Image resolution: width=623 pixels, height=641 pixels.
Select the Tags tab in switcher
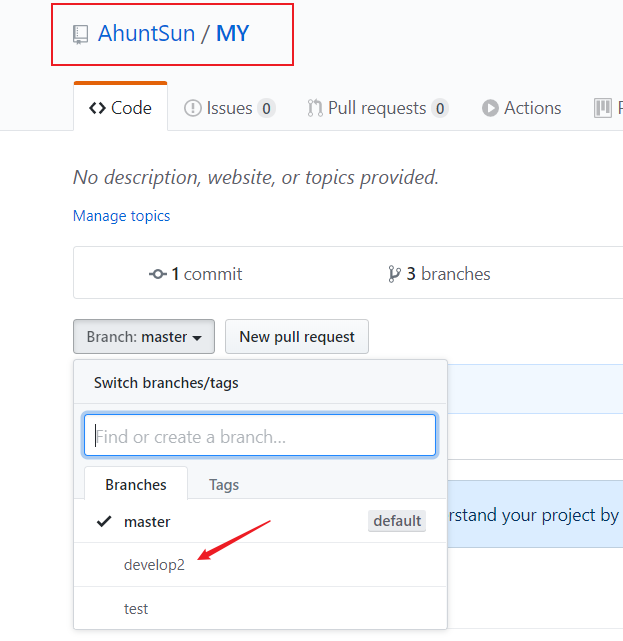click(x=224, y=485)
